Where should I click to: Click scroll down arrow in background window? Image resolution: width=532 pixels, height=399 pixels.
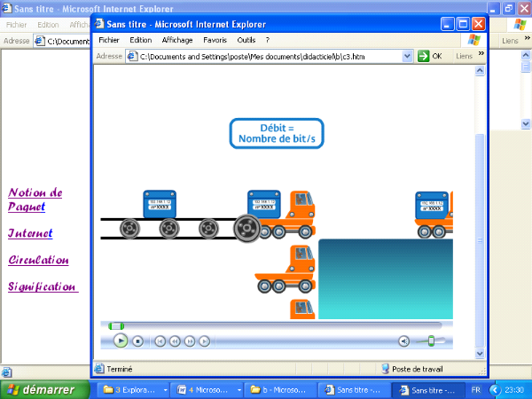coord(526,124)
